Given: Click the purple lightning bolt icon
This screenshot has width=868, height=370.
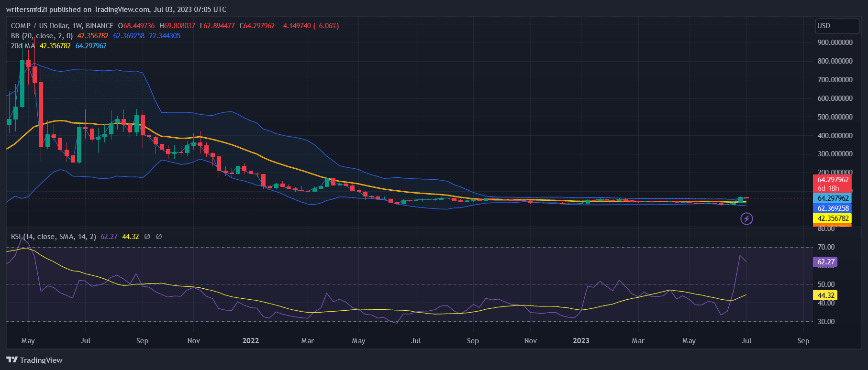Looking at the screenshot, I should click(x=746, y=219).
